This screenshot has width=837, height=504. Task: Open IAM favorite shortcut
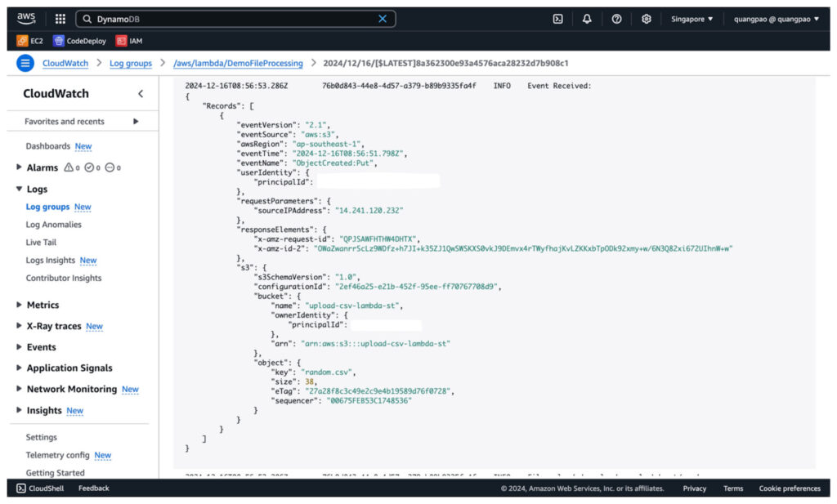[x=129, y=41]
